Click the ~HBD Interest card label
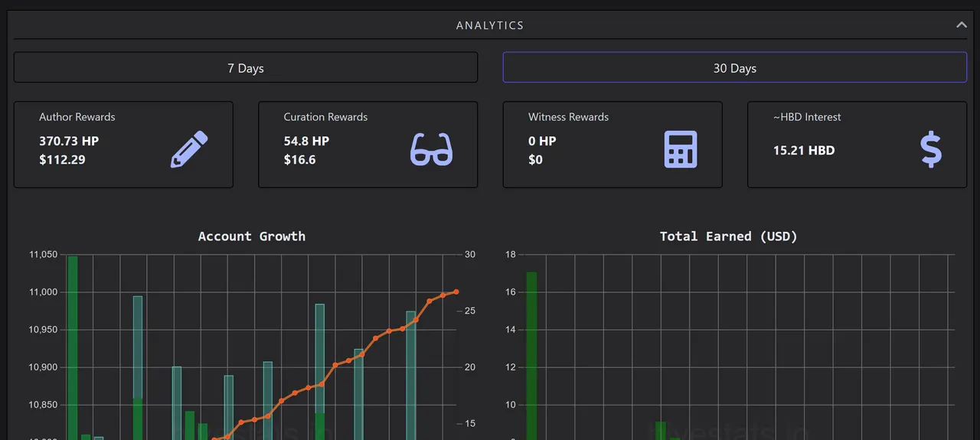 (x=807, y=117)
